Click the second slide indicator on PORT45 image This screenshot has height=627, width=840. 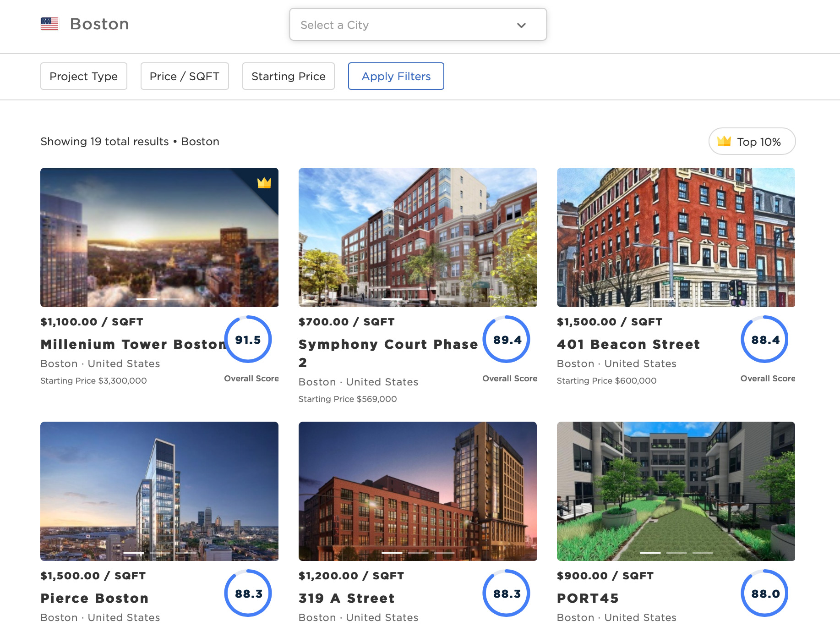(676, 553)
